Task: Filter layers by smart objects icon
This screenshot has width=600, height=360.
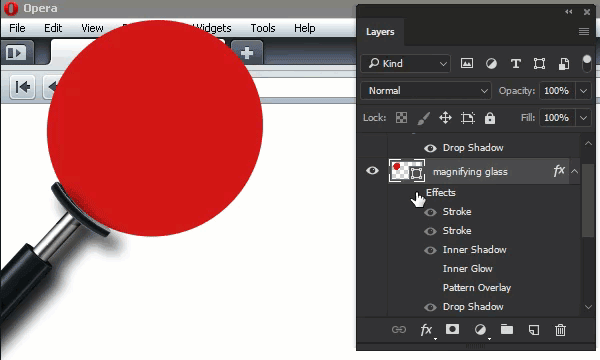Action: tap(564, 64)
